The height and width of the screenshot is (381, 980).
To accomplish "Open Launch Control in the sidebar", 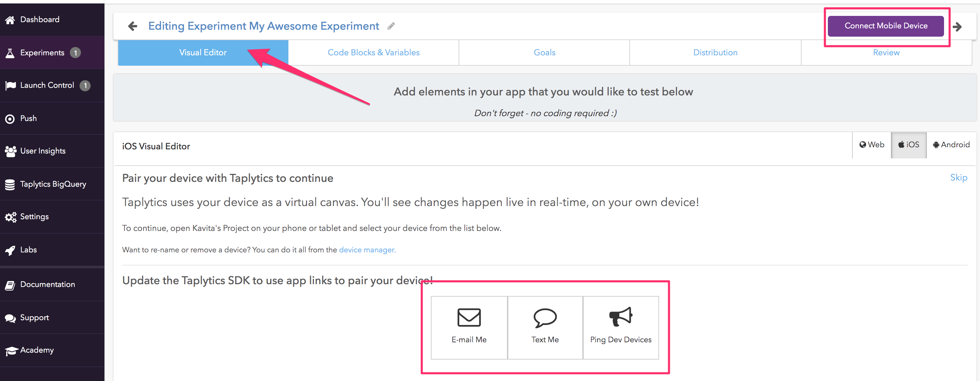I will [x=47, y=85].
